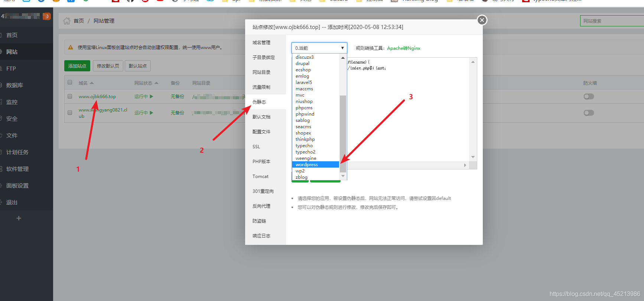Open the 流量限制 tab
Screen dimensions: 644x301
(x=266, y=87)
